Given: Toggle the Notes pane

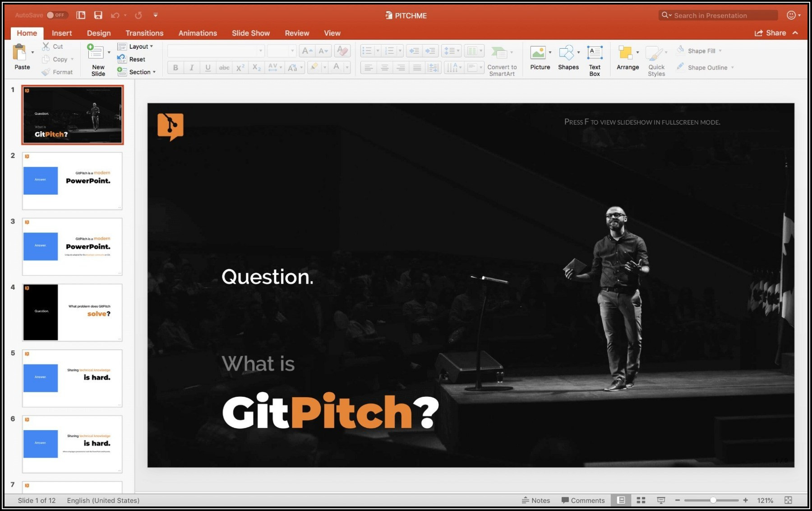Looking at the screenshot, I should [x=536, y=500].
